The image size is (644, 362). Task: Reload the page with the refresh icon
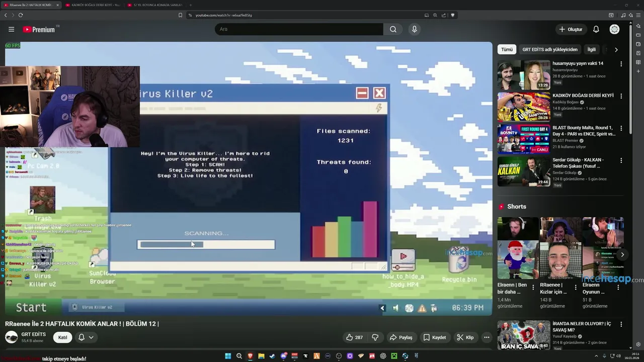pos(21,15)
